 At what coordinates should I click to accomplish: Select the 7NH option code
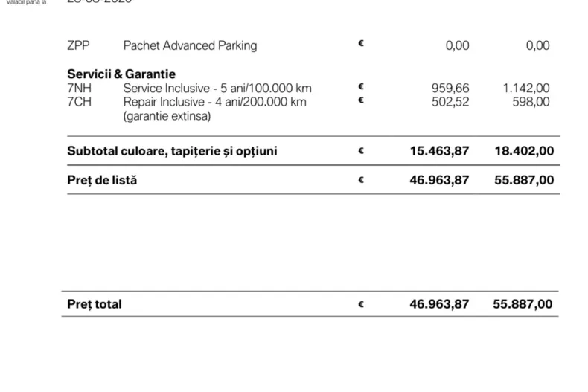(79, 88)
